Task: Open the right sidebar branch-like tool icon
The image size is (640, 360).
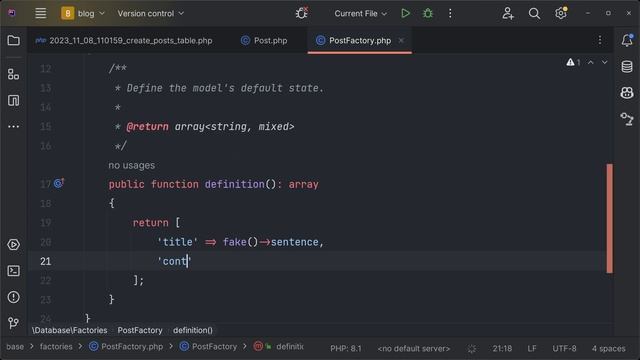Action: 627,119
